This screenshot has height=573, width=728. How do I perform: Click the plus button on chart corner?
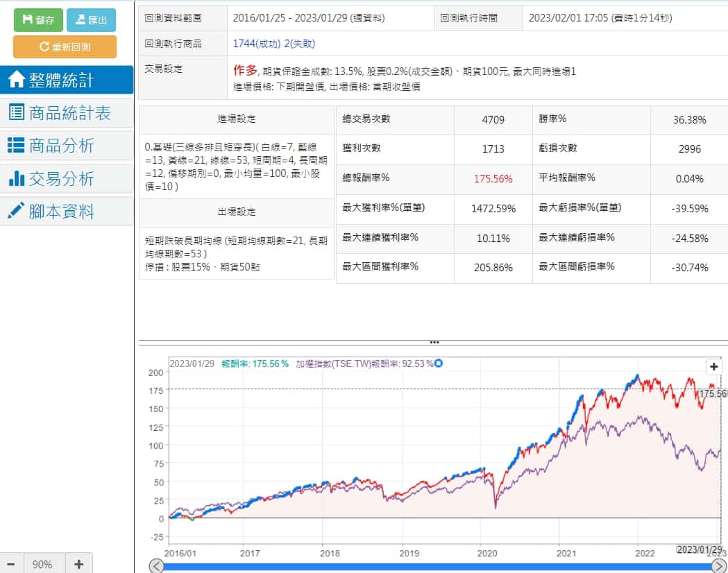(714, 367)
